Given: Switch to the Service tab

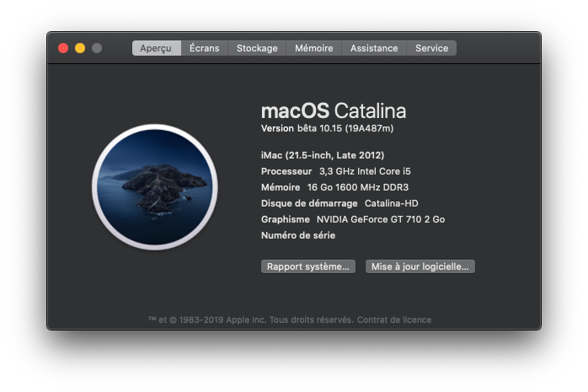Looking at the screenshot, I should 431,48.
